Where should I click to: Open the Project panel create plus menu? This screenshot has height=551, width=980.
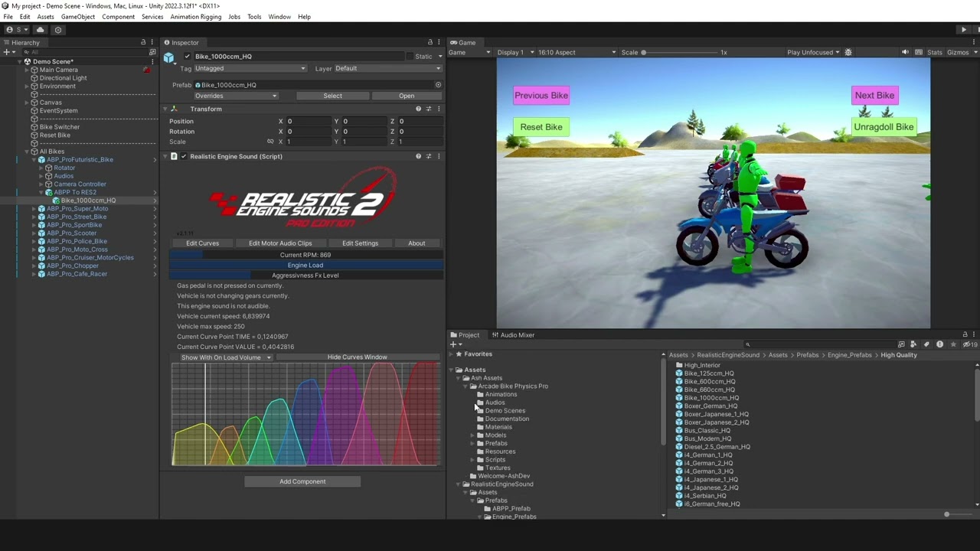pyautogui.click(x=455, y=344)
